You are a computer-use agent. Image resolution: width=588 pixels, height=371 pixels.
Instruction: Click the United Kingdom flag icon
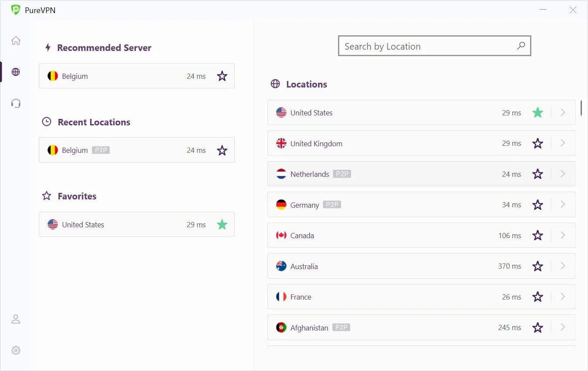pos(281,143)
